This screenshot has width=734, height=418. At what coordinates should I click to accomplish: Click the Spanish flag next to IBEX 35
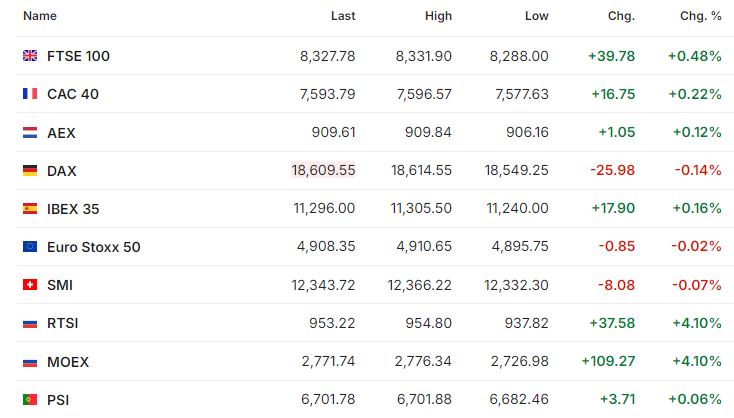coord(30,208)
